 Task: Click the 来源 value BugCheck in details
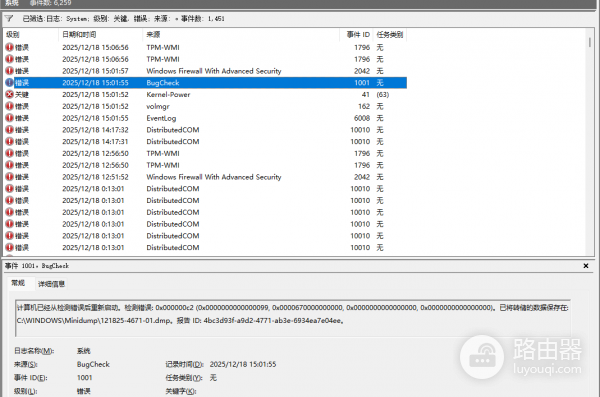(93, 364)
